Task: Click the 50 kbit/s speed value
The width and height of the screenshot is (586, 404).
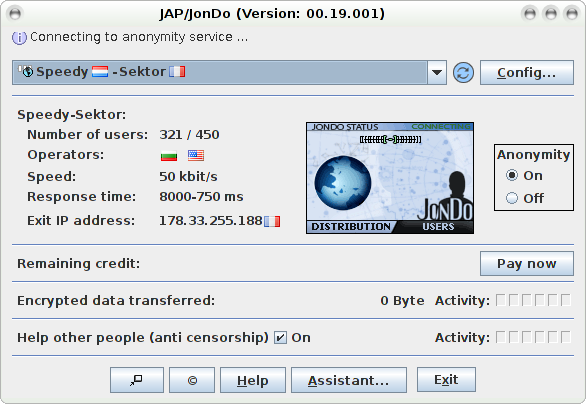Action: click(188, 176)
